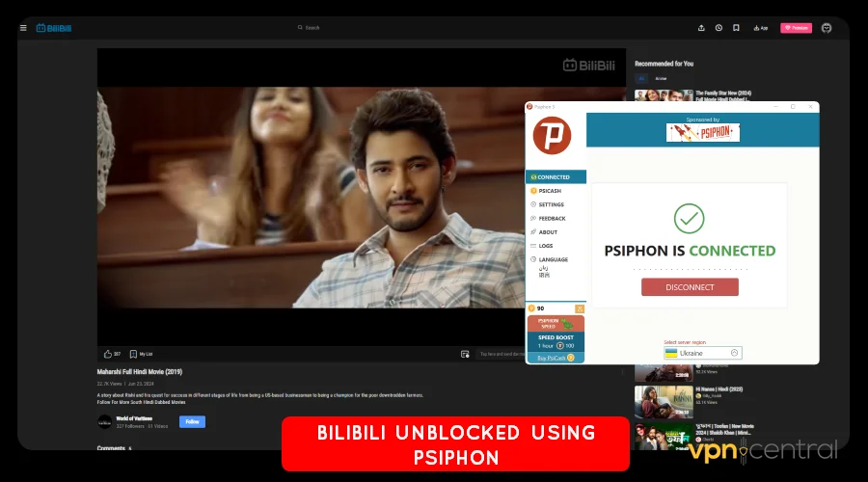Click the pink Premium button

point(796,28)
